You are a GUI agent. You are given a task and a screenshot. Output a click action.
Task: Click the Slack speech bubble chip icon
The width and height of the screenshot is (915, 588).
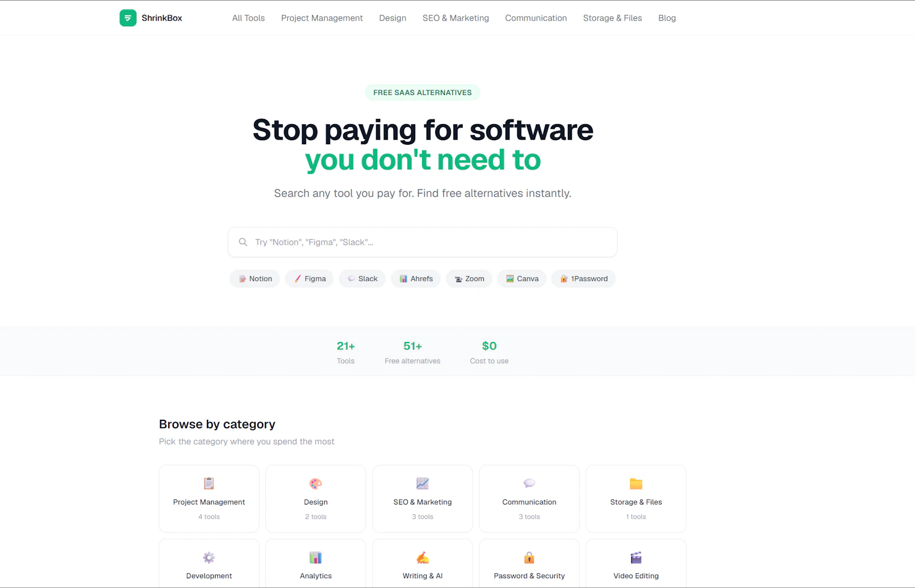click(351, 279)
